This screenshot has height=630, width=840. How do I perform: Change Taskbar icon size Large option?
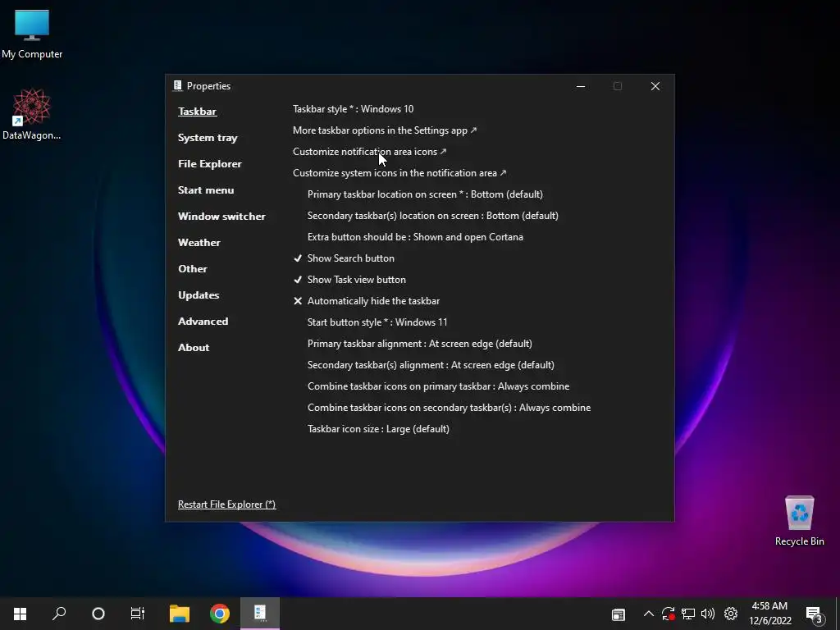coord(378,429)
